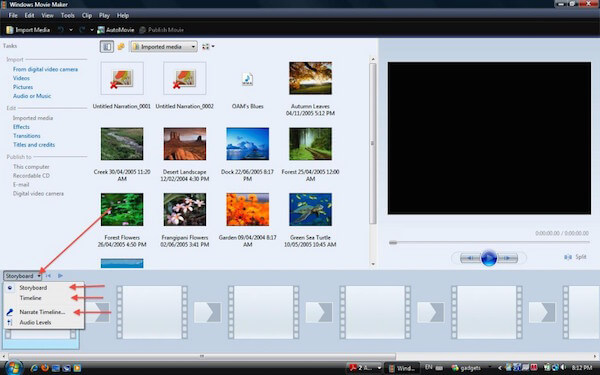The image size is (600, 375).
Task: Click the Split clip icon
Action: click(x=568, y=257)
